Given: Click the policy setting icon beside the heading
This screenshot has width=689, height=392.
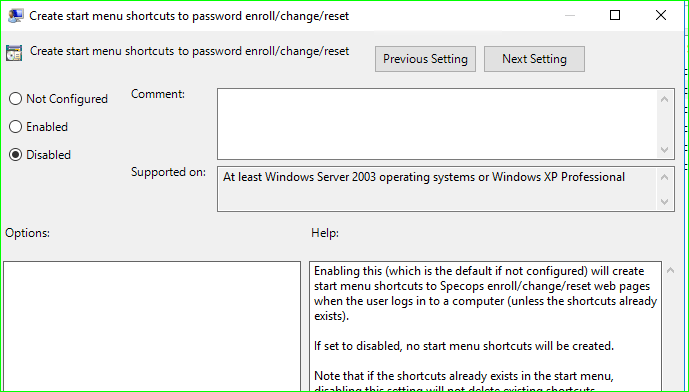Looking at the screenshot, I should (14, 53).
